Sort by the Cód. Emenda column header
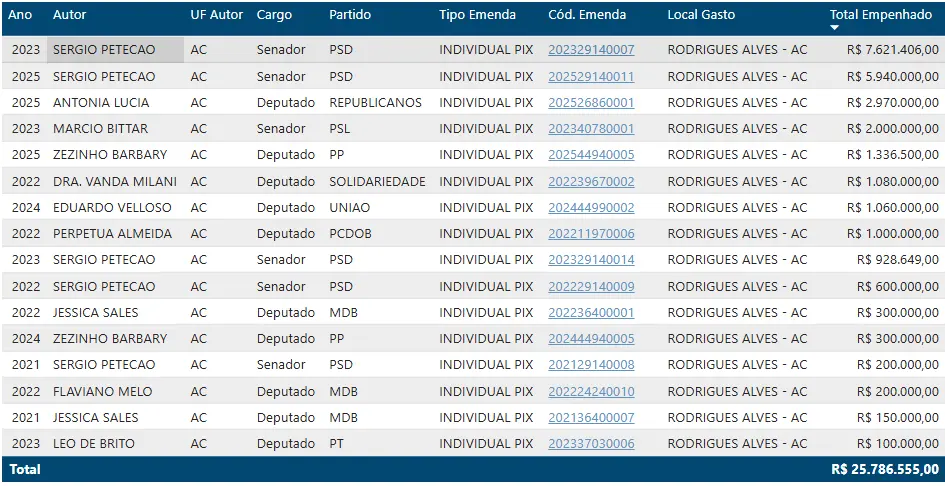This screenshot has width=945, height=486. pos(587,15)
